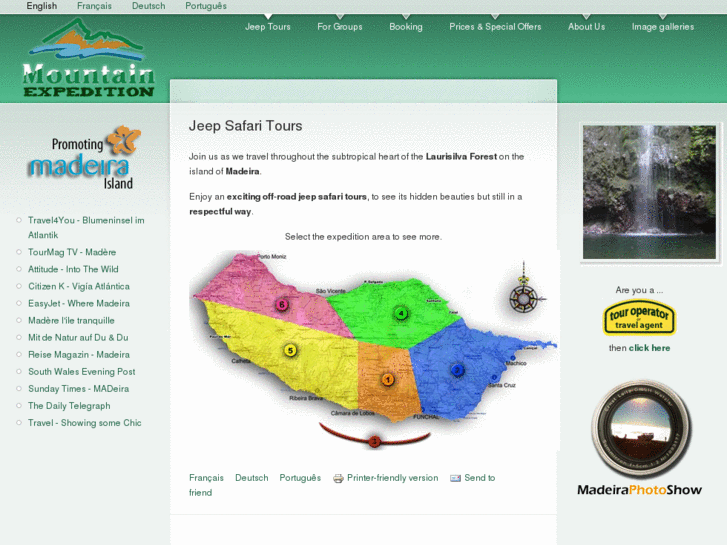Open the About Us menu
This screenshot has width=727, height=545.
coord(587,27)
